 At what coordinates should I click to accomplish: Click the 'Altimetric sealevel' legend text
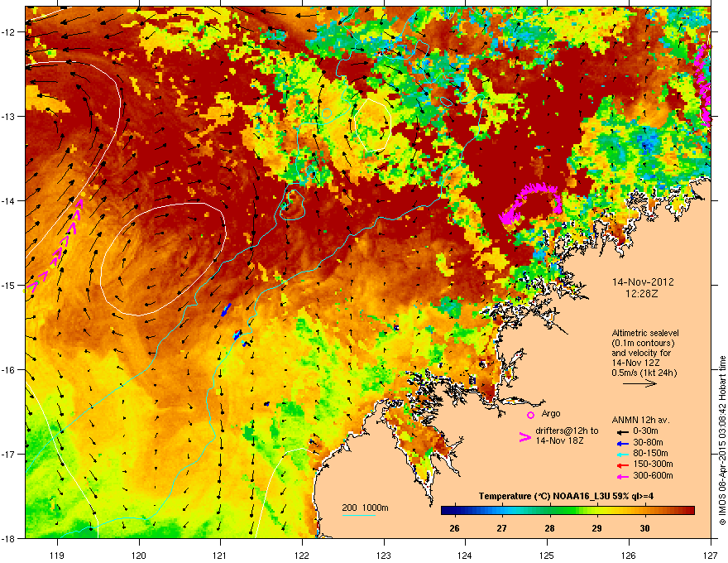tap(645, 333)
